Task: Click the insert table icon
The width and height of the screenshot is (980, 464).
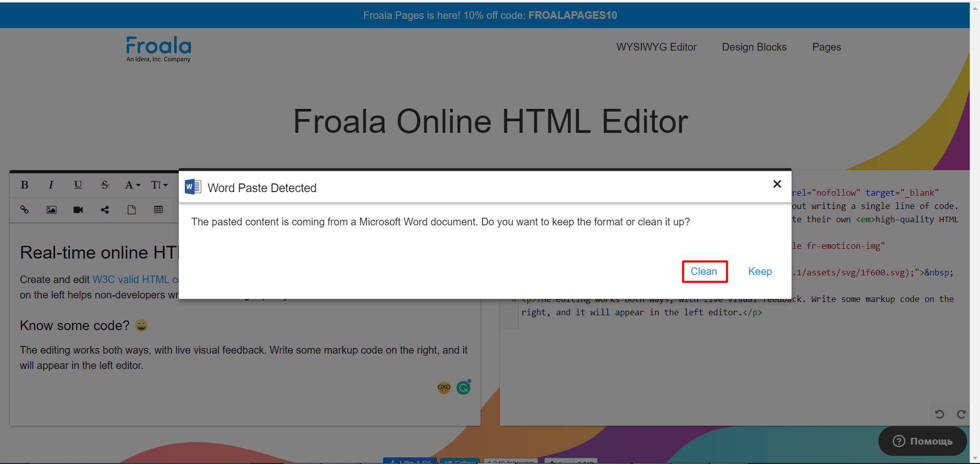Action: (x=158, y=210)
